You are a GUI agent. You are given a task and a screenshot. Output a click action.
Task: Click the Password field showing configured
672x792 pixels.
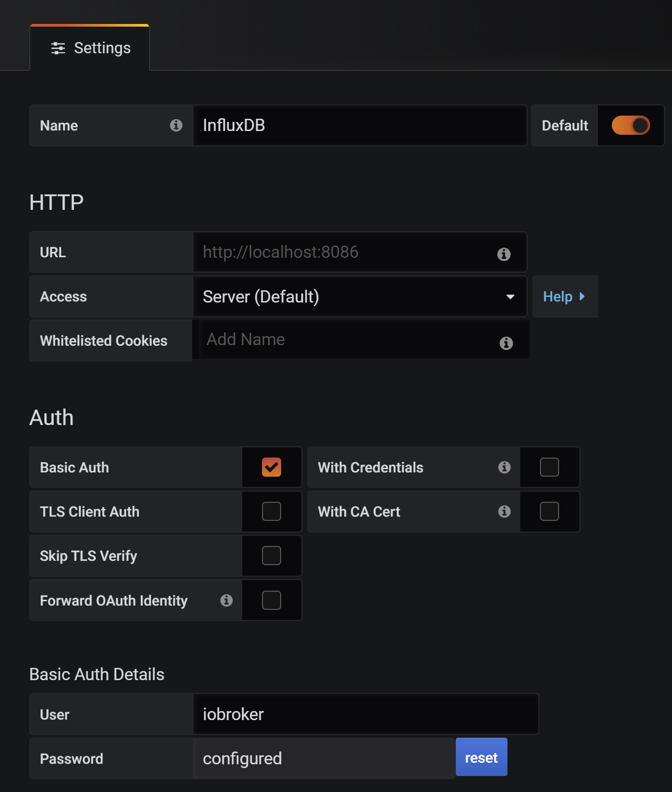(324, 758)
